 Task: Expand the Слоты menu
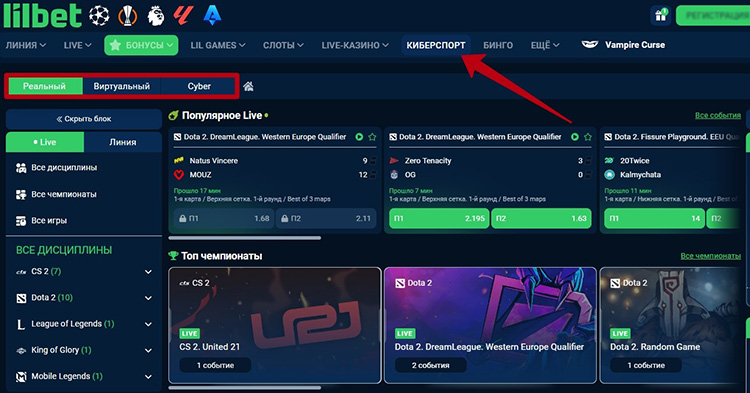coord(283,45)
